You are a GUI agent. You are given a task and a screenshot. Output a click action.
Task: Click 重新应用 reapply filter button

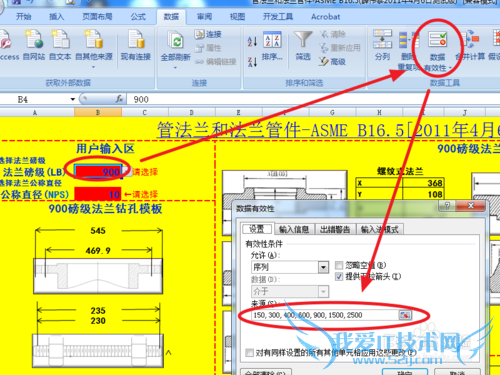click(x=340, y=48)
